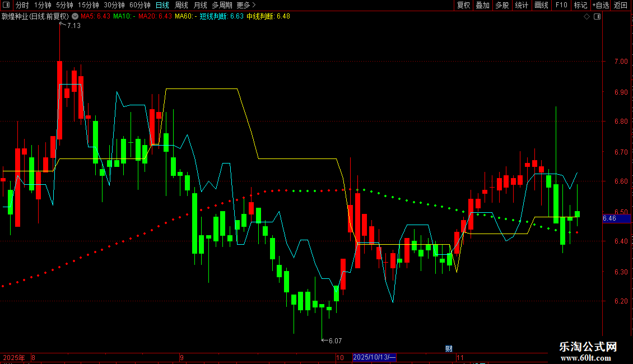Select the 30分钟 period tab
Image resolution: width=633 pixels, height=364 pixels.
click(114, 5)
